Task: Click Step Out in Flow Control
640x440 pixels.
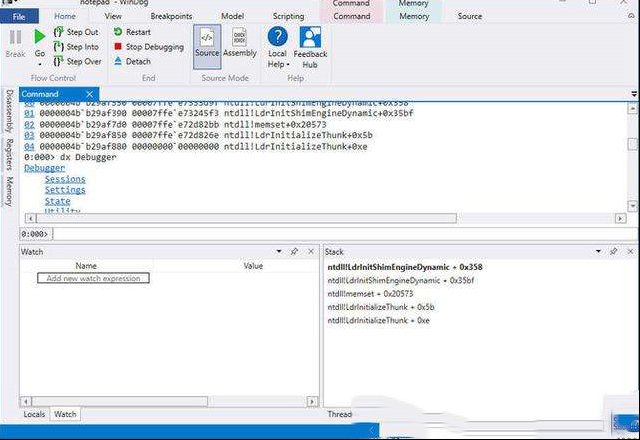Action: [x=76, y=32]
